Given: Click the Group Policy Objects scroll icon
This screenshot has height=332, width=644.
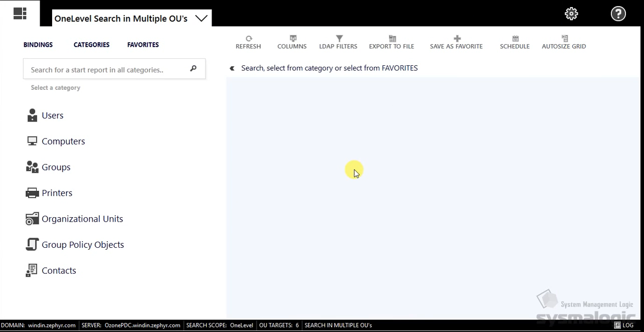Looking at the screenshot, I should click(x=32, y=245).
